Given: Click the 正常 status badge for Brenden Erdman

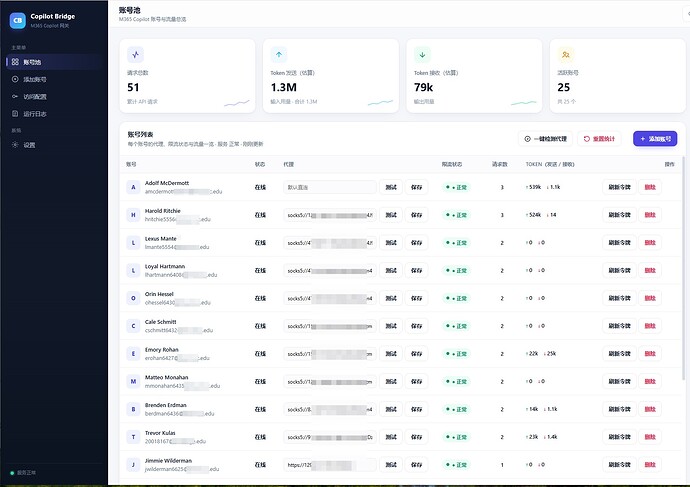Looking at the screenshot, I should [456, 409].
